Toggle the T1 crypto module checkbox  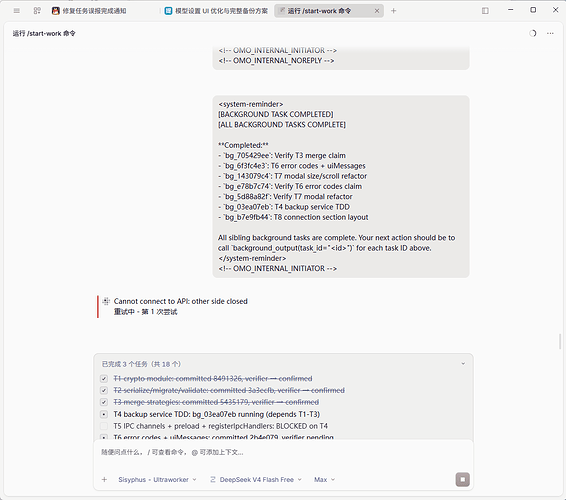[104, 379]
